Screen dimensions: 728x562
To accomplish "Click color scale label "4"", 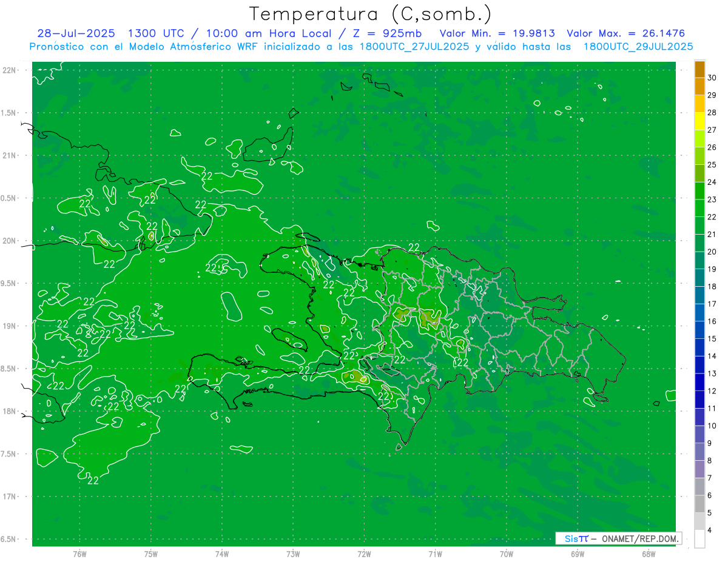I will 710,530.
